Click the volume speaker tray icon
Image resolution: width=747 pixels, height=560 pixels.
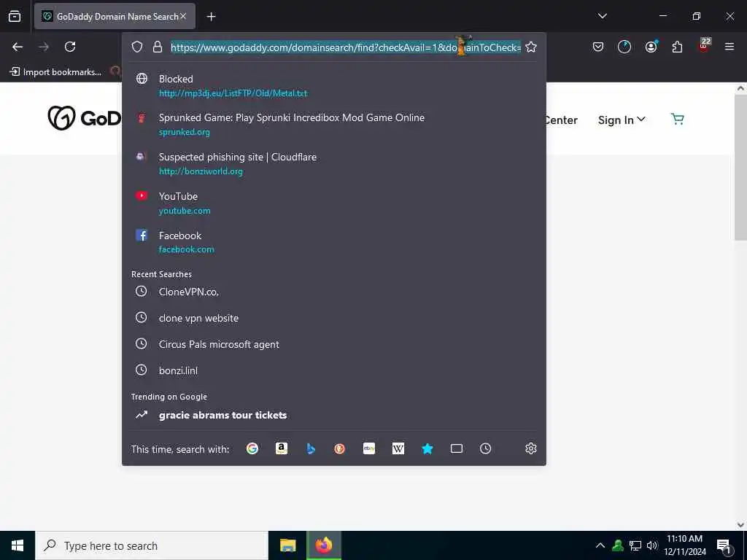click(x=652, y=545)
